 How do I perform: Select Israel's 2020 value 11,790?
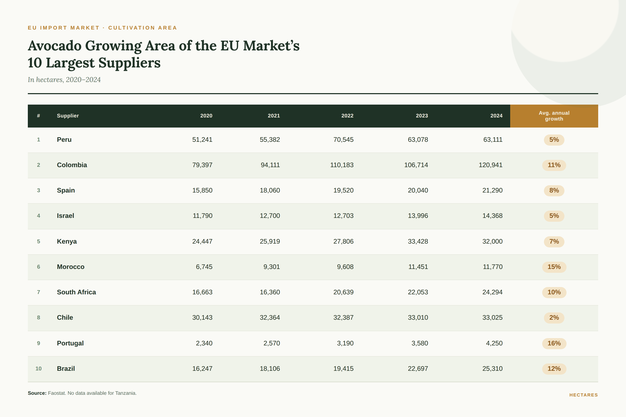[202, 216]
